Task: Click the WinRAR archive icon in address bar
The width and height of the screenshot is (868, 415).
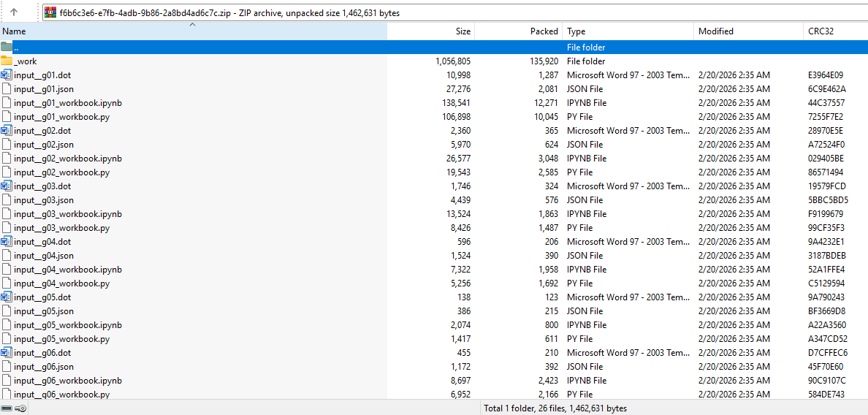Action: coord(50,12)
